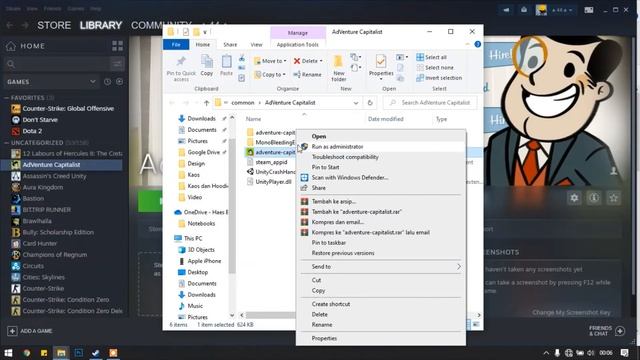Open the Explorer help icon
The image size is (640, 360).
coord(478,44)
